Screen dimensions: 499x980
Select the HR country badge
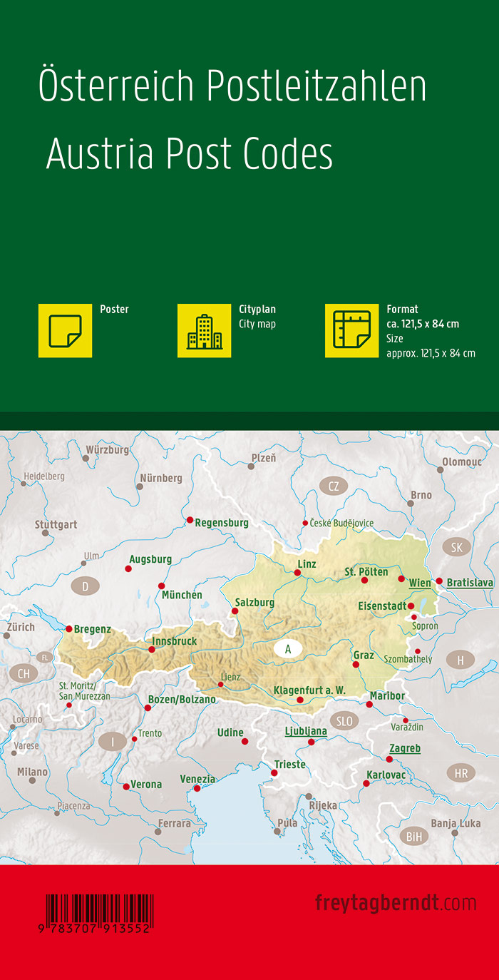click(x=460, y=772)
